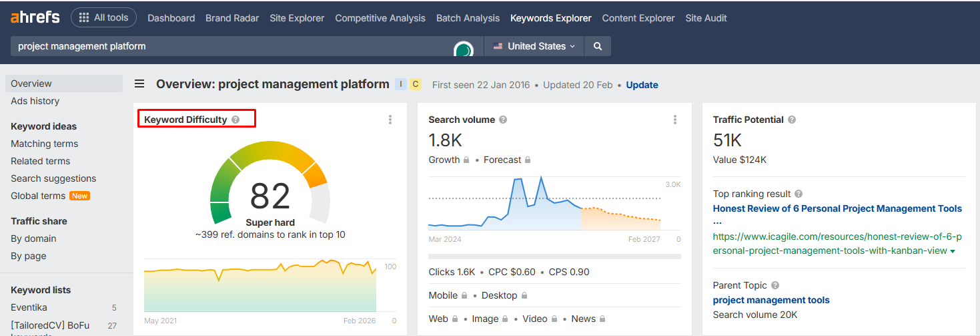Click the Search volume 20K text
Screen dimensions: 980x336
click(755, 315)
